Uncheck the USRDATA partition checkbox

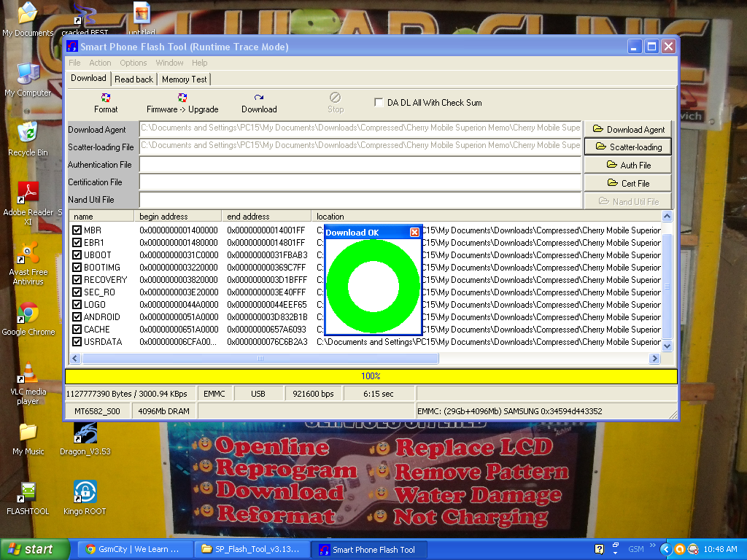(77, 341)
